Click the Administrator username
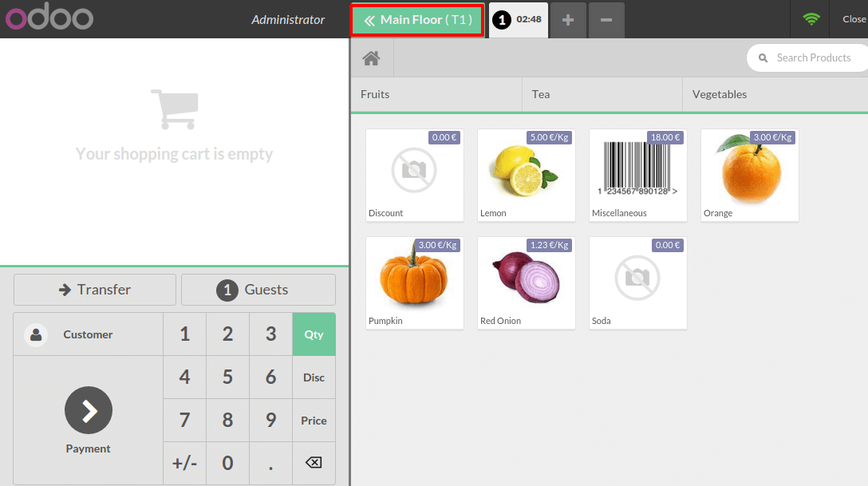Image resolution: width=868 pixels, height=486 pixels. point(288,20)
